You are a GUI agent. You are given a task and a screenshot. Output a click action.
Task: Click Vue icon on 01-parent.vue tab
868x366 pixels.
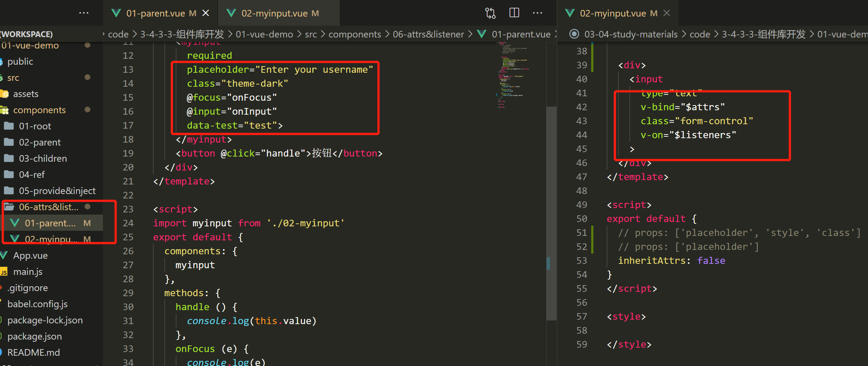[116, 13]
